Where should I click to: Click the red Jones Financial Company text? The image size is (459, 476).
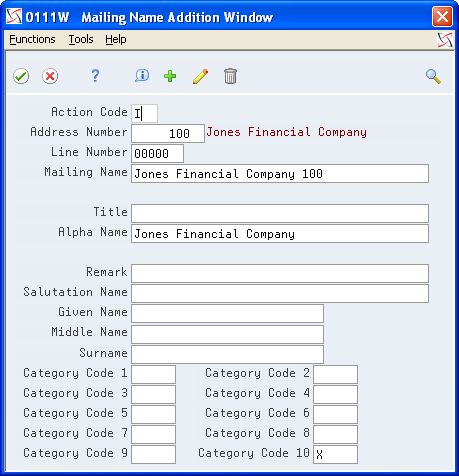pyautogui.click(x=287, y=132)
